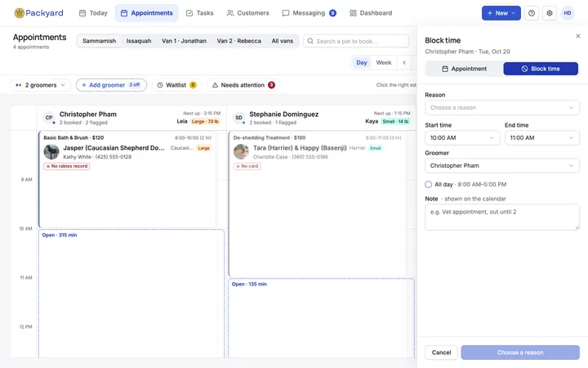
Task: Open the 2 groomers dropdown
Action: click(40, 85)
